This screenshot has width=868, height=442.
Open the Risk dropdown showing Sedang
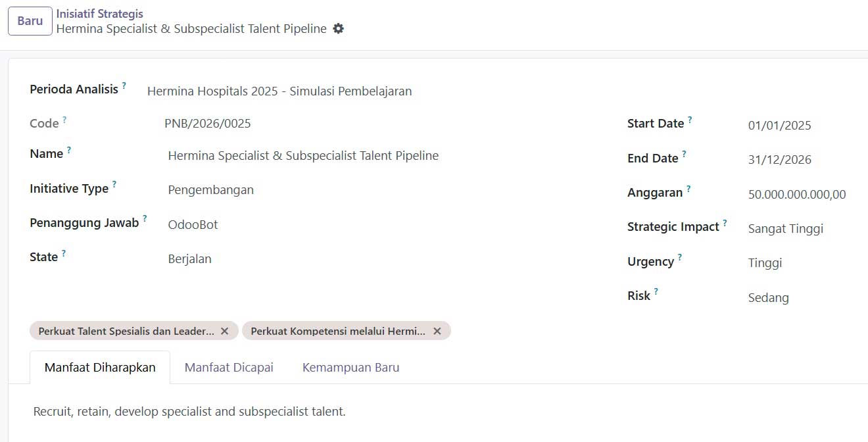pyautogui.click(x=806, y=297)
